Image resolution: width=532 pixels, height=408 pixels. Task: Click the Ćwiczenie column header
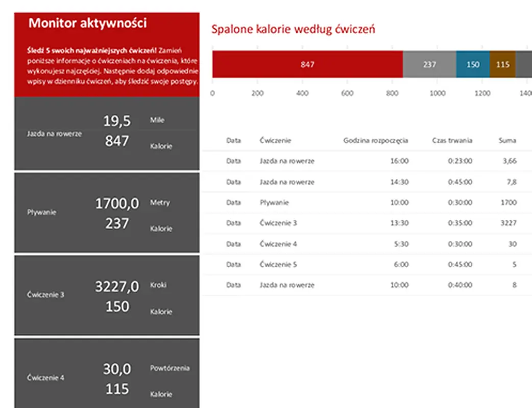275,140
